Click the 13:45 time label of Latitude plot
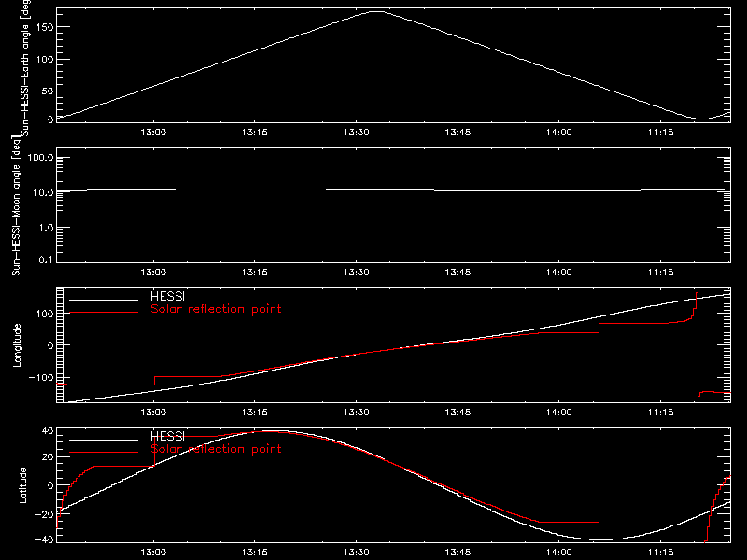The image size is (747, 560). pyautogui.click(x=458, y=553)
